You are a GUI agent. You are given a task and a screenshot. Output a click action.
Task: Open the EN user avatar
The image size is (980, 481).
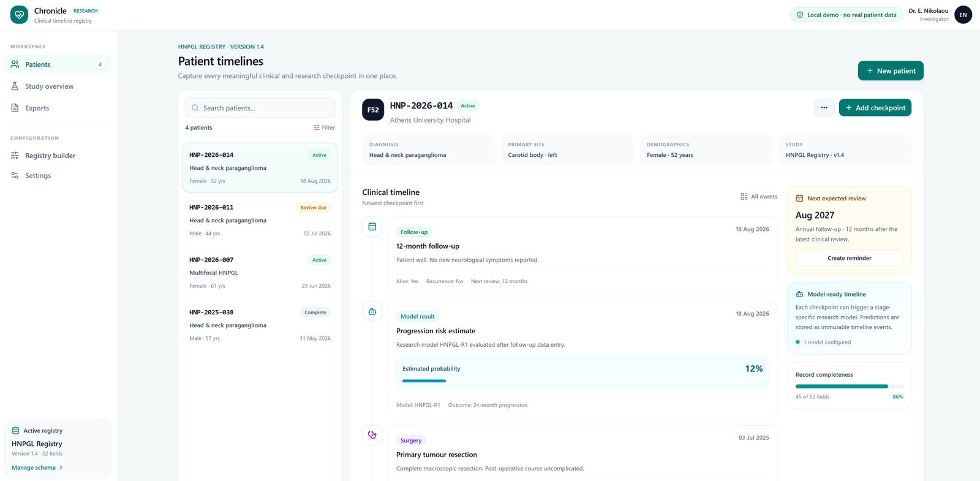963,15
